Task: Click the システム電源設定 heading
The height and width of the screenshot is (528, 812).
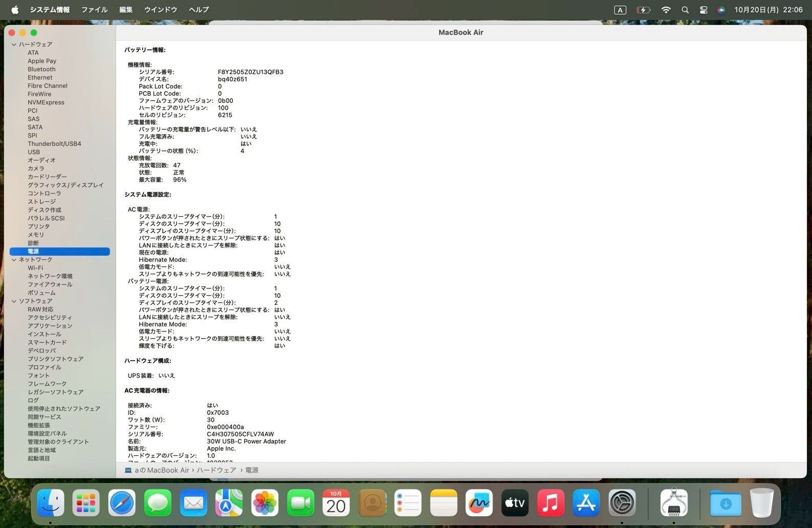Action: [x=148, y=194]
